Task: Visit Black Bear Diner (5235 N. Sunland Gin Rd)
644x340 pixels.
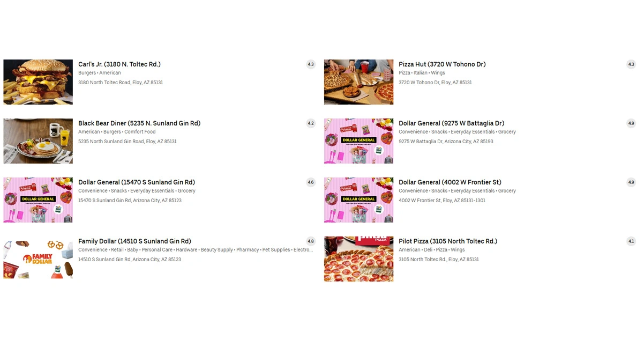Action: (139, 123)
